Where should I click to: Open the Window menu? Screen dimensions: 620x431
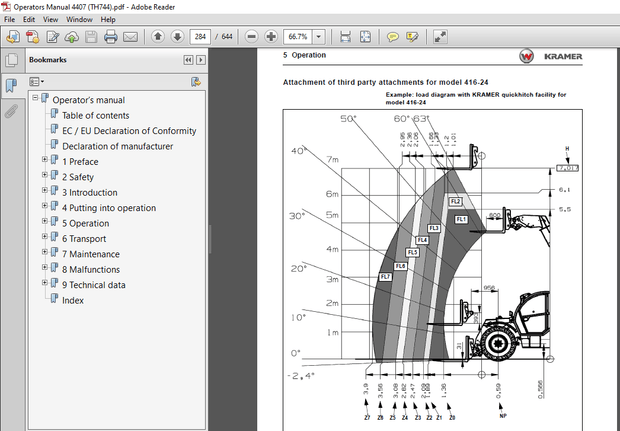(x=79, y=19)
